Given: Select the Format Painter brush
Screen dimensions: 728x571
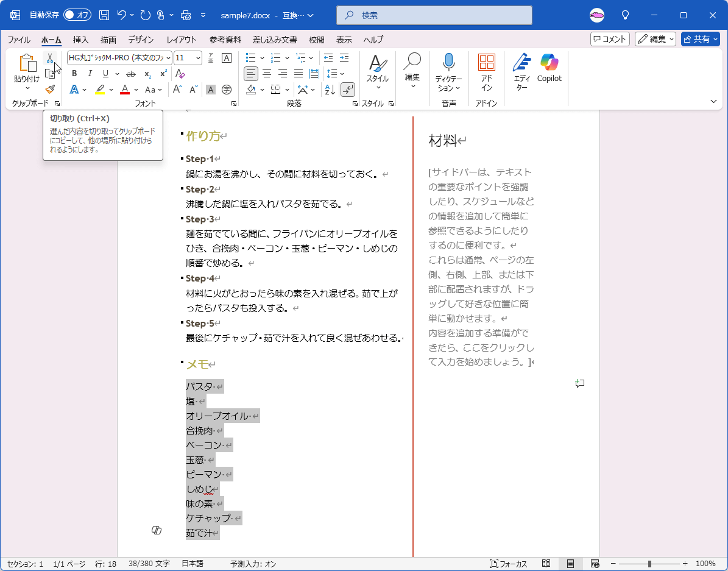Looking at the screenshot, I should coord(50,89).
